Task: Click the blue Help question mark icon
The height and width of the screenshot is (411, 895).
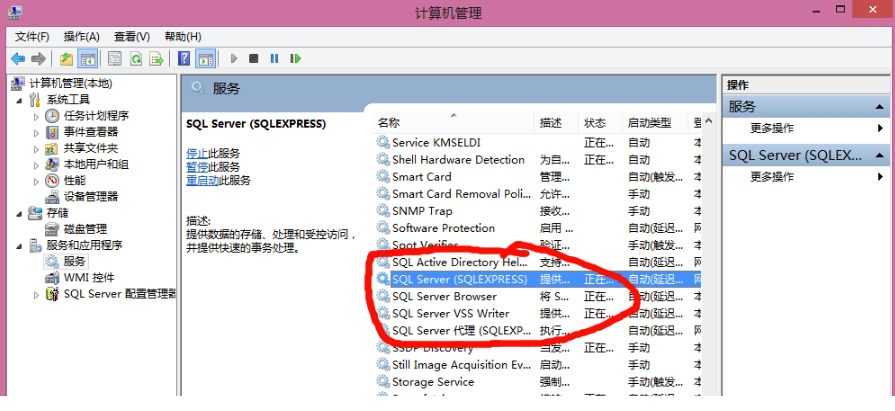Action: 184,58
